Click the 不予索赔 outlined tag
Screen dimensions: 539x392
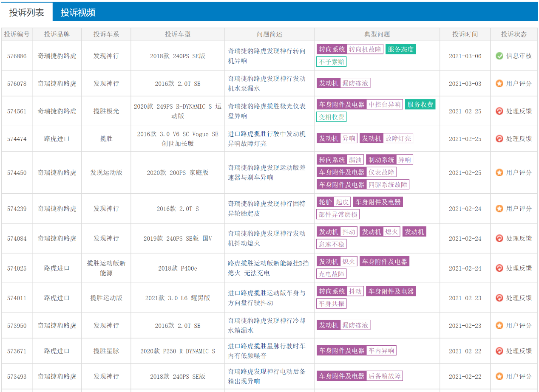tap(331, 62)
